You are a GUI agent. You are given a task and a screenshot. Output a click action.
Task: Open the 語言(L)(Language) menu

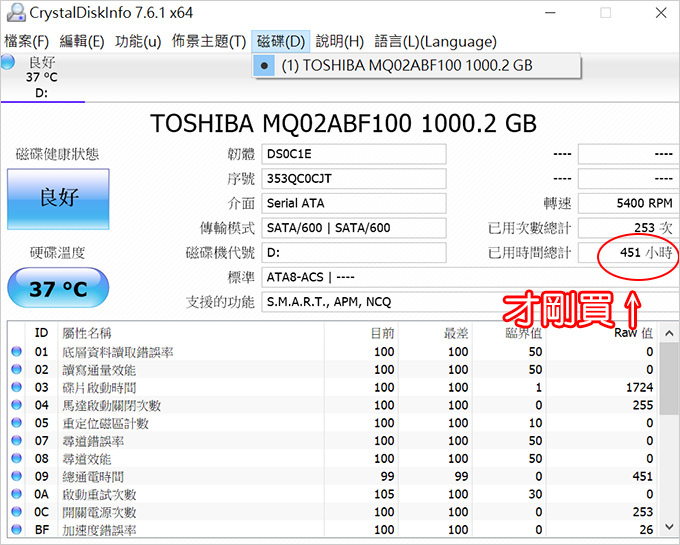[435, 42]
